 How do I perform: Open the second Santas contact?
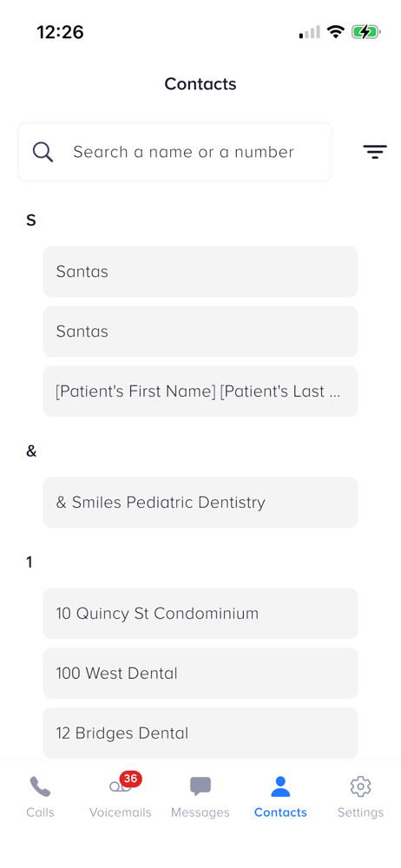point(200,332)
